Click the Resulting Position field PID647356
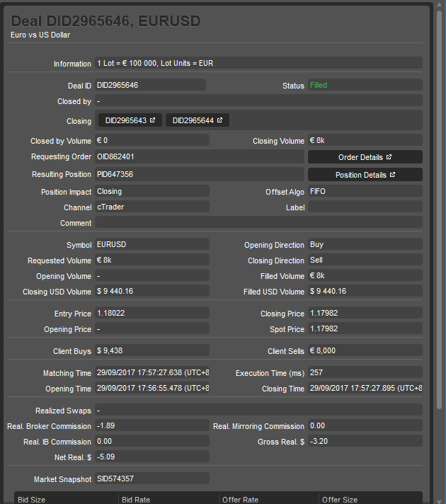Screen dimensions: 446x504 (x=200, y=174)
